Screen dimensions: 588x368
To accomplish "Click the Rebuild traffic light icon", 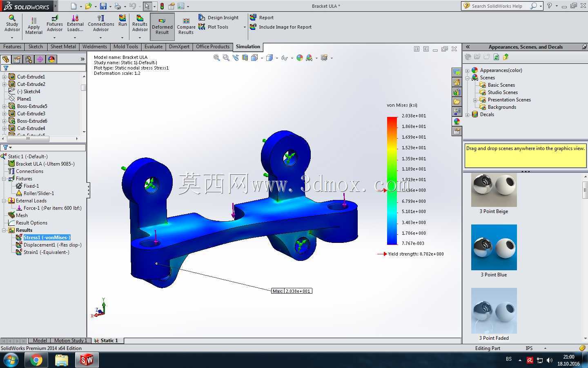I will 162,6.
